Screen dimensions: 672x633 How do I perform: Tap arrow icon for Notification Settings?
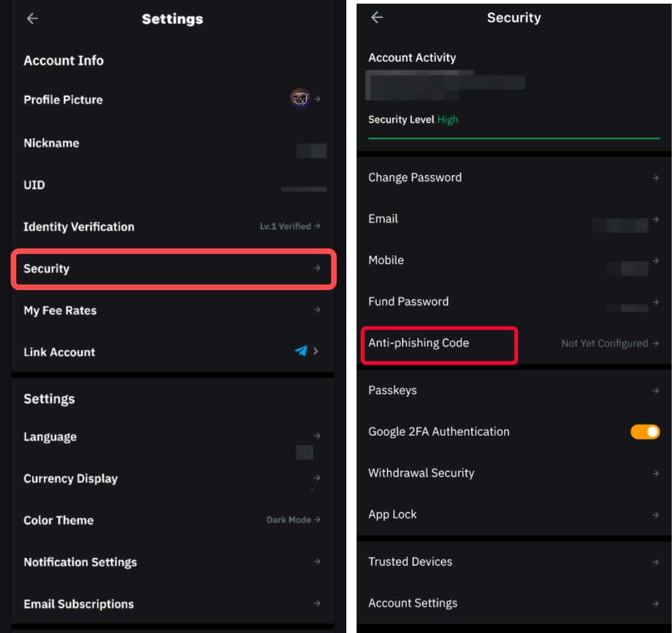317,561
